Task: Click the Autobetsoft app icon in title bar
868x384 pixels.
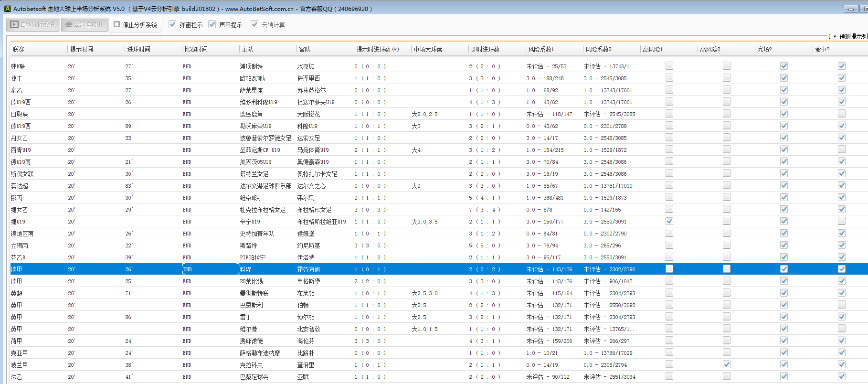Action: [x=7, y=9]
